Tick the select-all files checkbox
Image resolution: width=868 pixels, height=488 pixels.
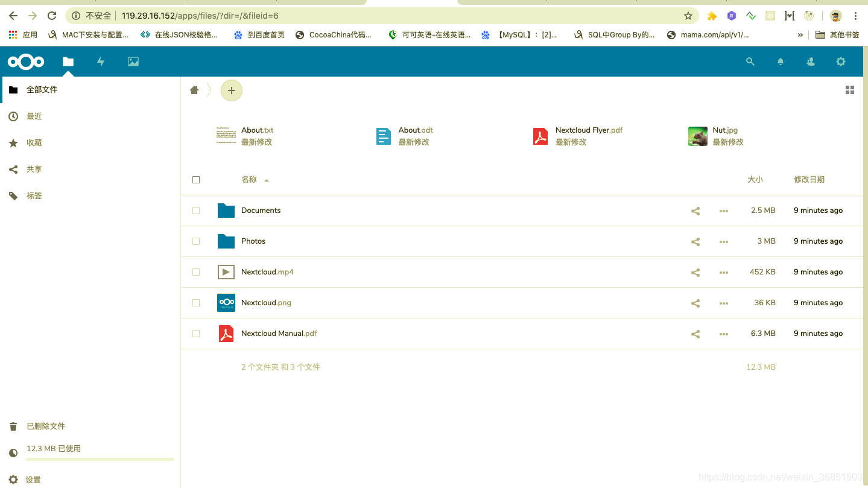[196, 180]
